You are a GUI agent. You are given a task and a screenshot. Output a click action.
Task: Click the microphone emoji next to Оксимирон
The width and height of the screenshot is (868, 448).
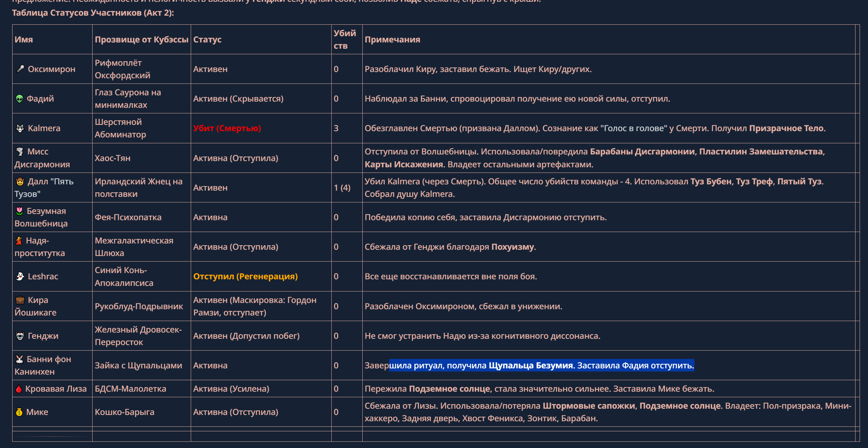coord(20,69)
